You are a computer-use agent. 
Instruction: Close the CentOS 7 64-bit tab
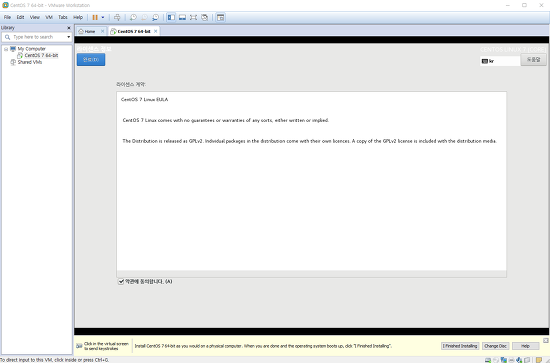pyautogui.click(x=155, y=31)
